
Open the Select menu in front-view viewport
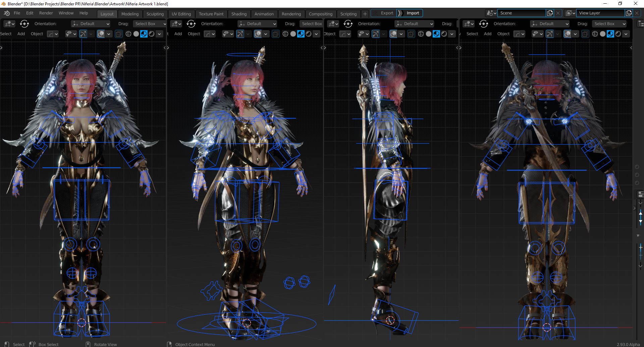click(6, 34)
